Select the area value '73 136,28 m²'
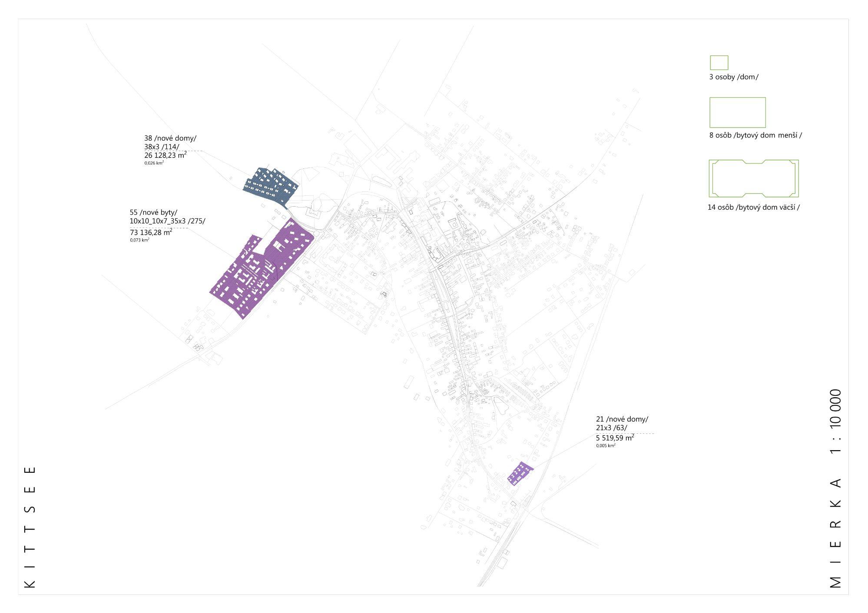Viewport: 868px width, 613px height. coord(151,232)
